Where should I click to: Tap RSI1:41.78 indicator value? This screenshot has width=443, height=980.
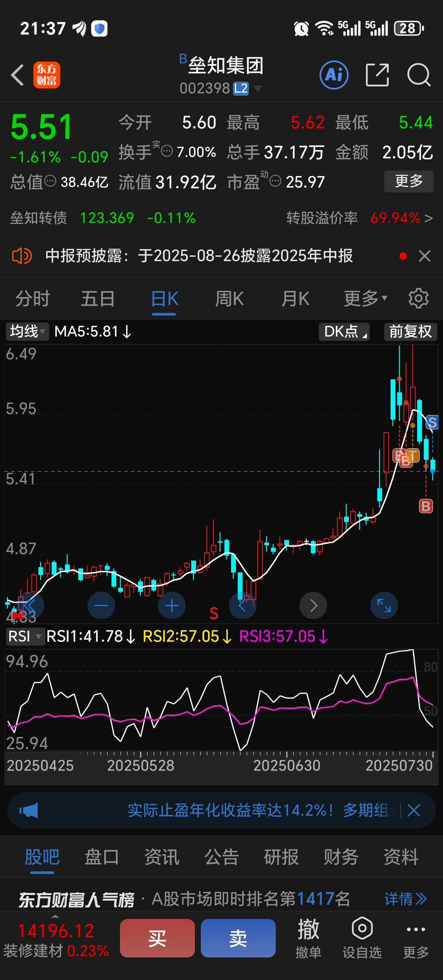(90, 636)
